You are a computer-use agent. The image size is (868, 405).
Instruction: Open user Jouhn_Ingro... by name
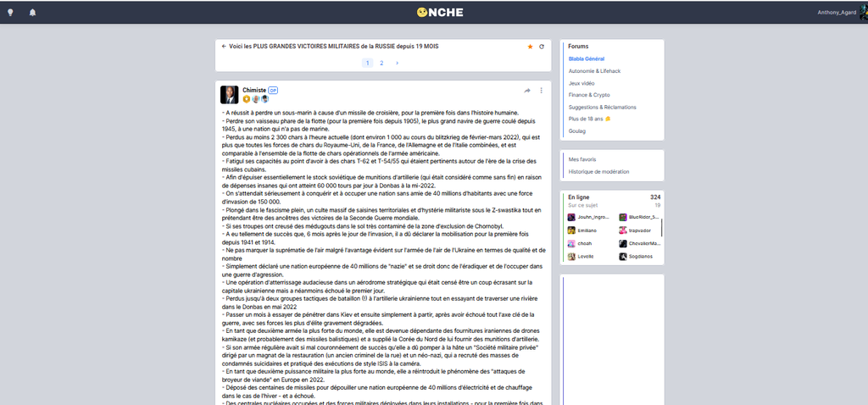(x=593, y=218)
